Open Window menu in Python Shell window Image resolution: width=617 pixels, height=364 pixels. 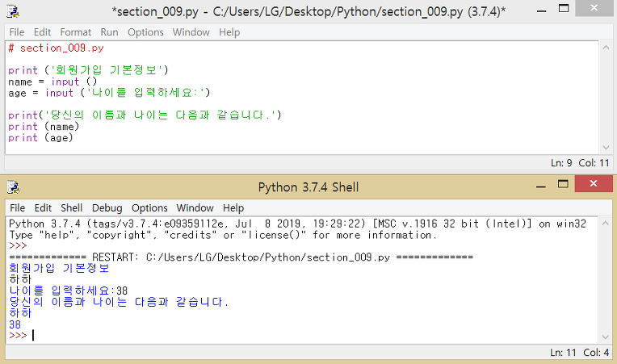pyautogui.click(x=195, y=208)
